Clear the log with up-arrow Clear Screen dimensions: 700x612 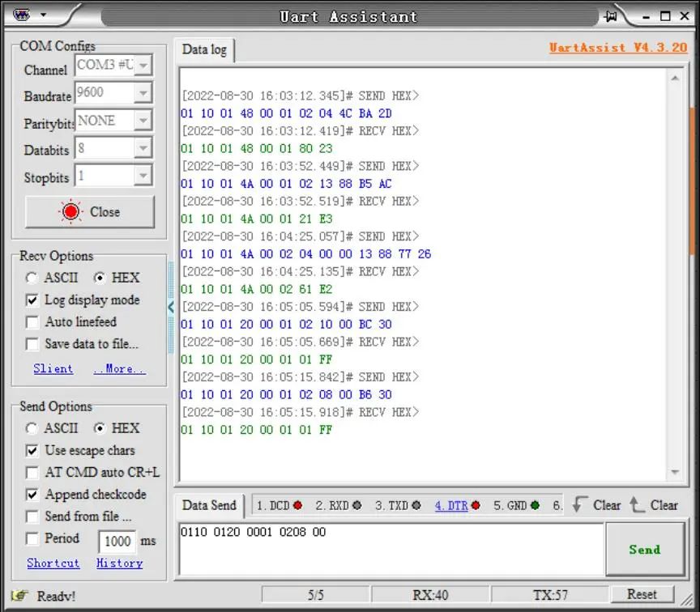pyautogui.click(x=654, y=505)
